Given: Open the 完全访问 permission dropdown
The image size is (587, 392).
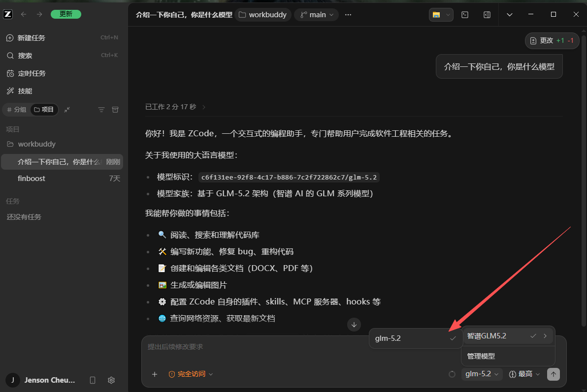Looking at the screenshot, I should (x=191, y=374).
